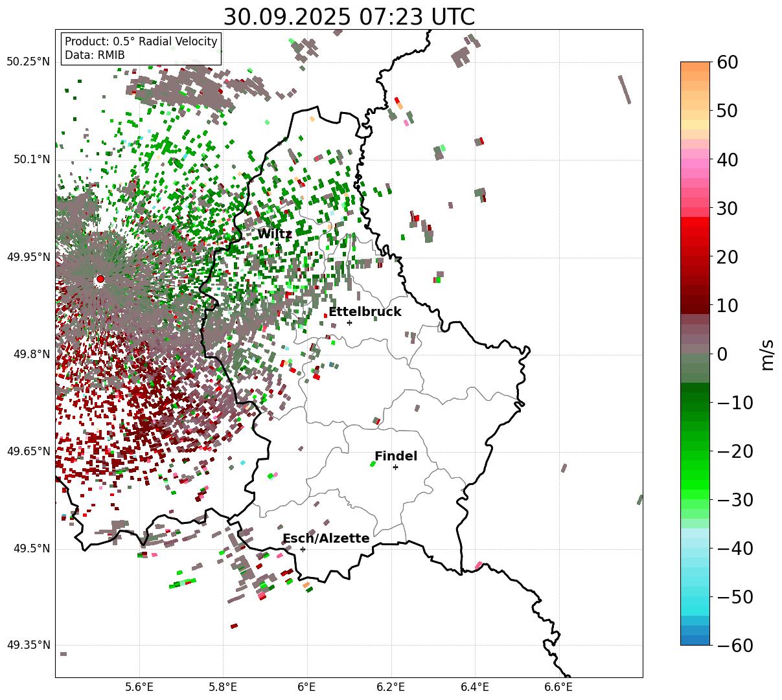Click the 49.95°N latitude label
The height and width of the screenshot is (700, 782).
click(x=29, y=257)
